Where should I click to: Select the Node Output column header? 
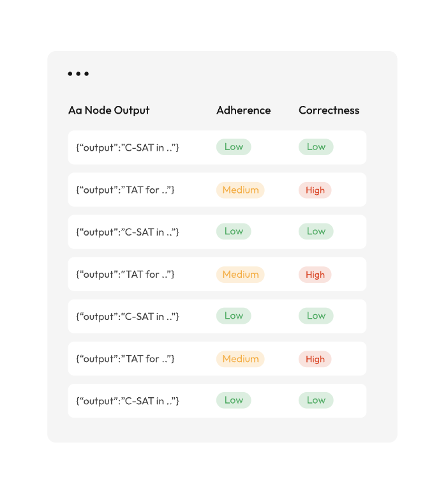click(x=117, y=110)
